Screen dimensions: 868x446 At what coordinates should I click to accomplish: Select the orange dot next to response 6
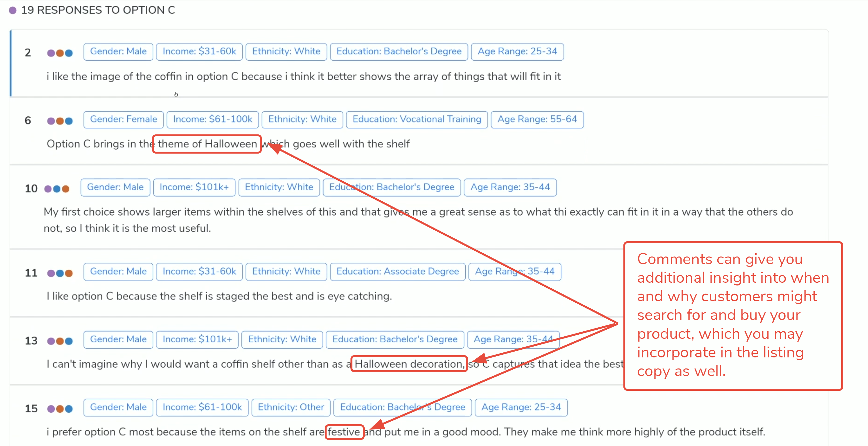(x=60, y=121)
